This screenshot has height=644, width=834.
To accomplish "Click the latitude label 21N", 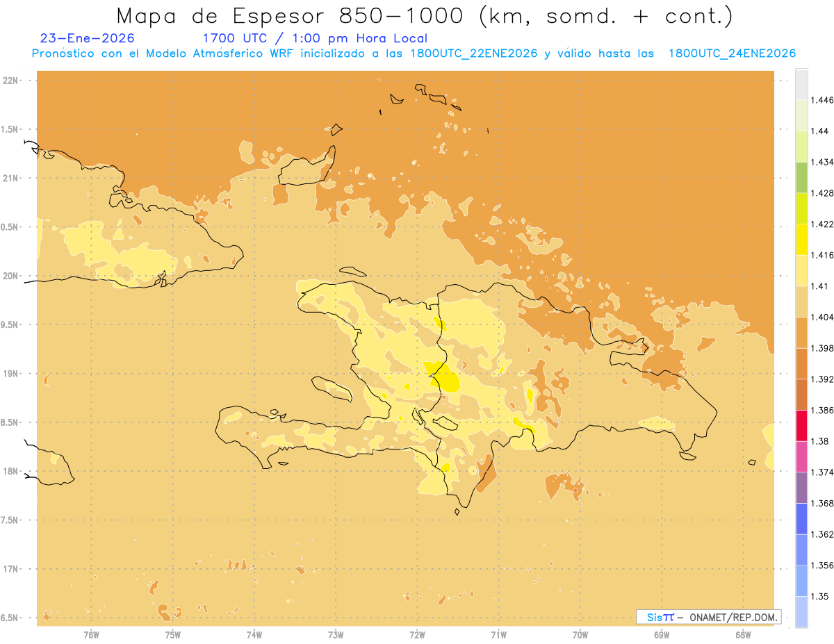I will pos(11,178).
